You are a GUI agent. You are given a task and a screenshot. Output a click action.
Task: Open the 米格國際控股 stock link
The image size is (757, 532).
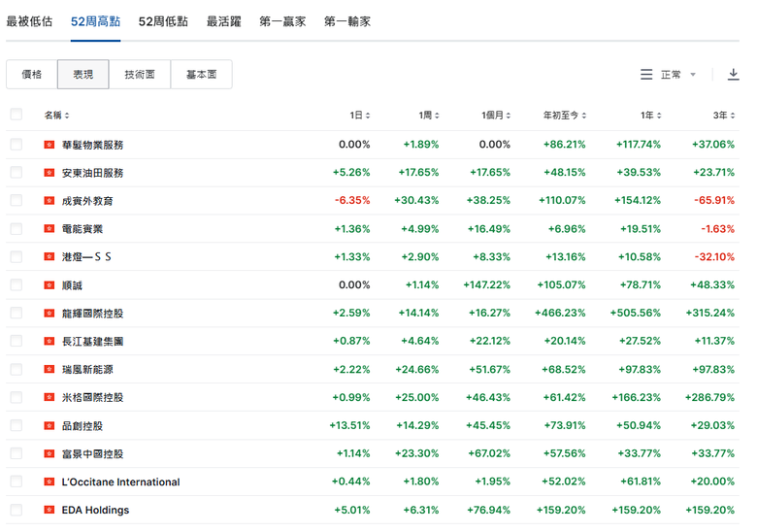tap(93, 397)
